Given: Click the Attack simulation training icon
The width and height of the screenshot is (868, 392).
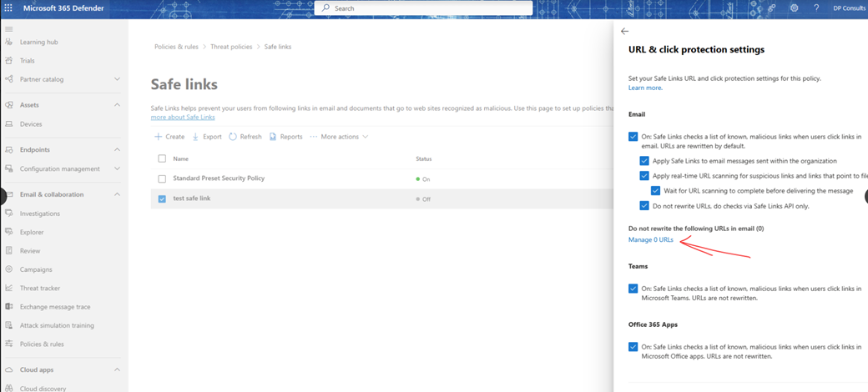Looking at the screenshot, I should tap(9, 325).
